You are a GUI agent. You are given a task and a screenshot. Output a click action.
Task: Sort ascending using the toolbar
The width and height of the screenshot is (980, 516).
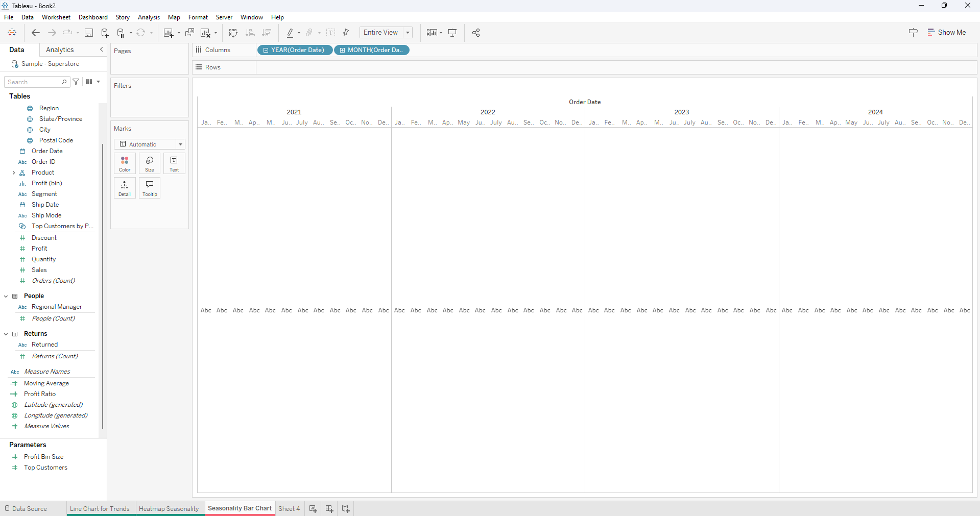pos(250,33)
